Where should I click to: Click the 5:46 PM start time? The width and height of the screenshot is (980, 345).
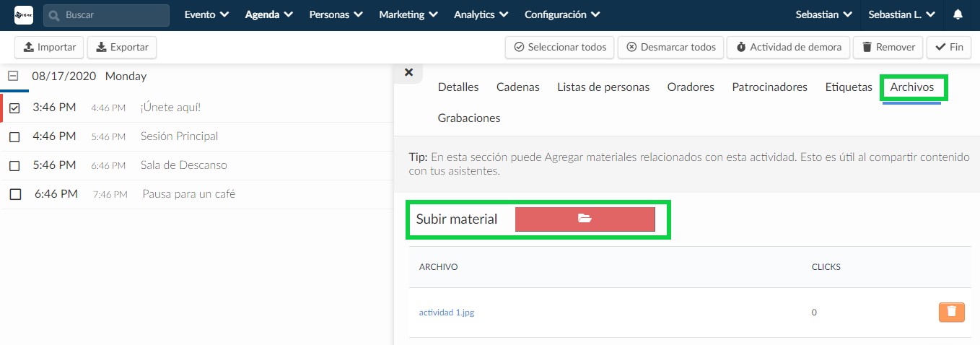(x=54, y=165)
